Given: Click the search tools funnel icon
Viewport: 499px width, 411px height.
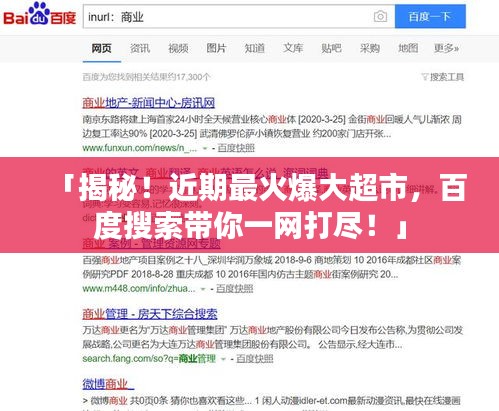Looking at the screenshot, I should click(425, 77).
